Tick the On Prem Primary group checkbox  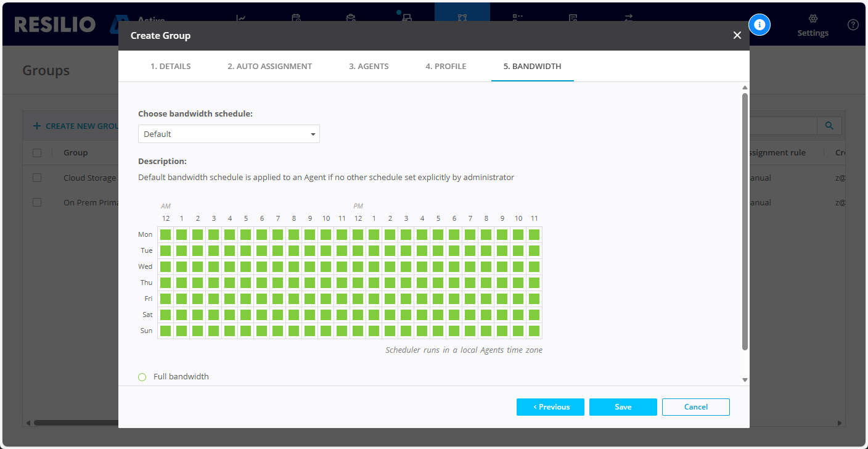tap(37, 202)
